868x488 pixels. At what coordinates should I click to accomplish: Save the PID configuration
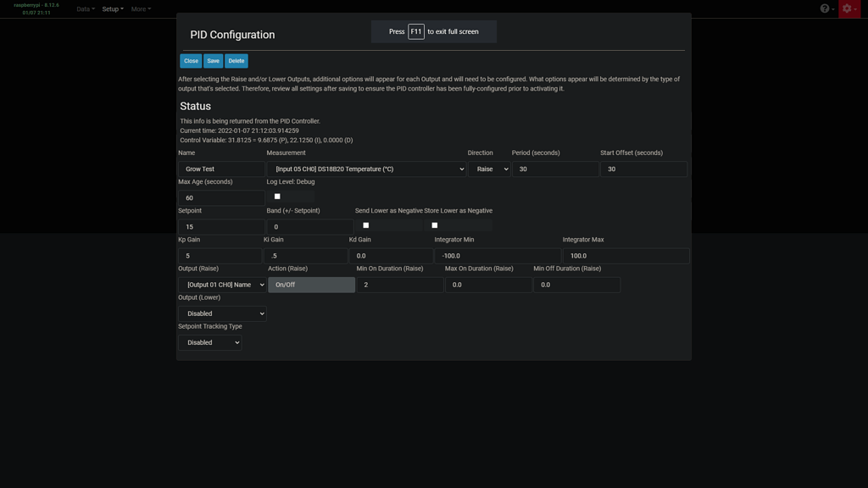pyautogui.click(x=213, y=60)
